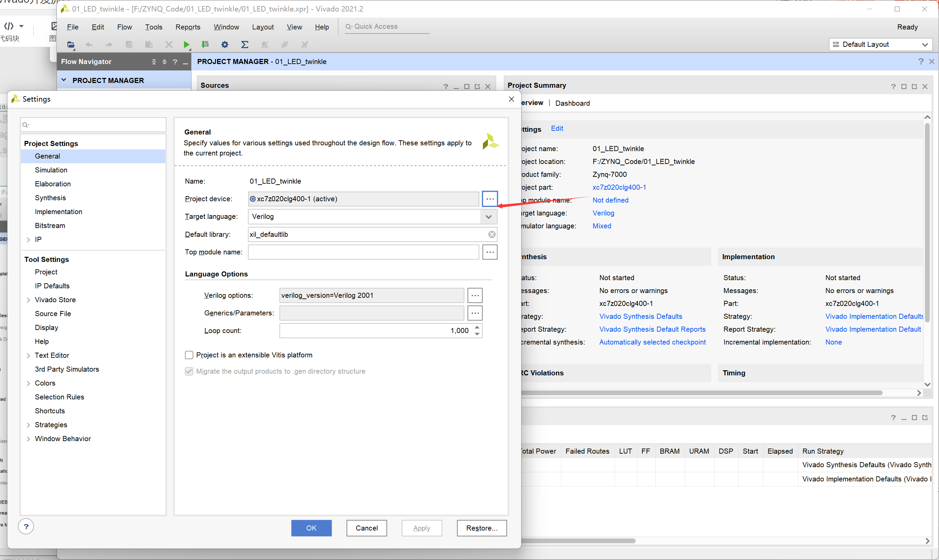Select Shortcuts under Tool Settings
The width and height of the screenshot is (939, 560).
coord(50,411)
